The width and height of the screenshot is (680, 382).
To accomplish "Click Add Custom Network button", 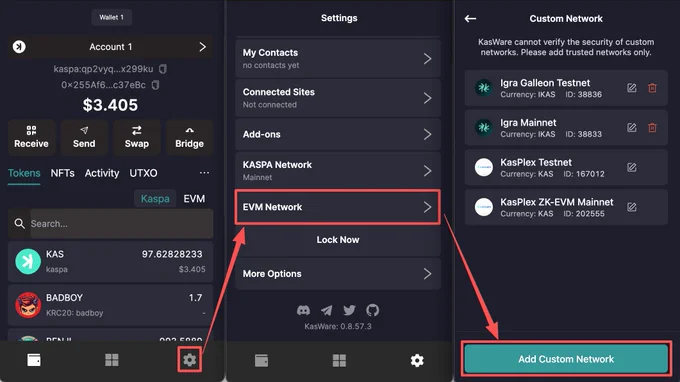I will (566, 359).
